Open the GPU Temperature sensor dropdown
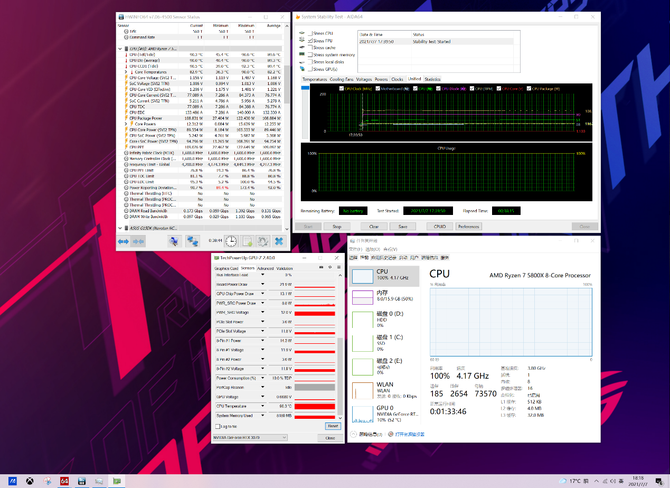 [x=262, y=406]
